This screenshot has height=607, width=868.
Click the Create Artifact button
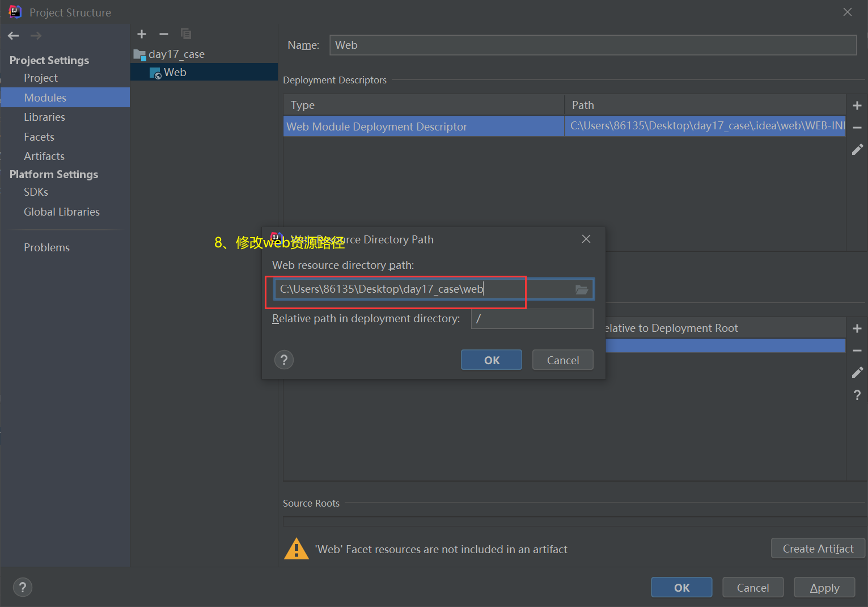[x=818, y=549]
